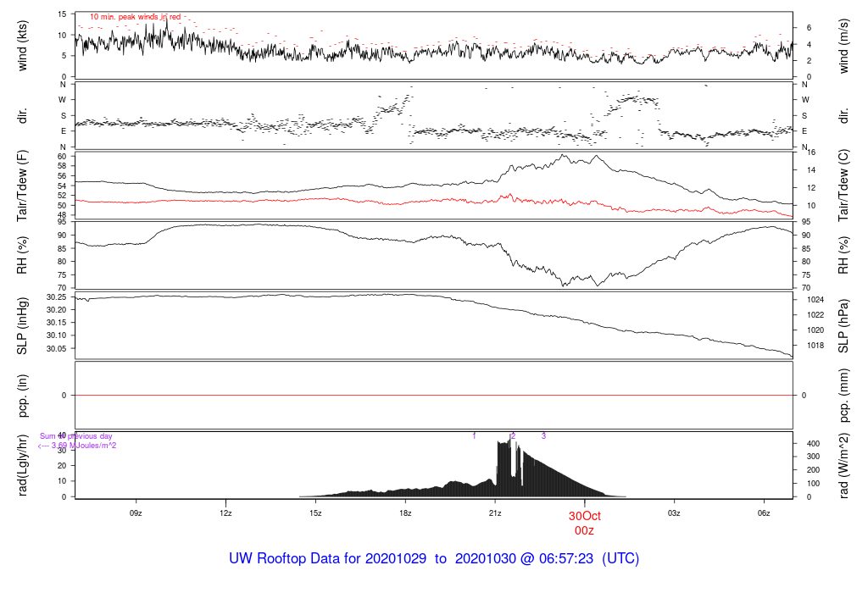Click the 'rad(Lgly/hr)' axis label

tap(22, 465)
